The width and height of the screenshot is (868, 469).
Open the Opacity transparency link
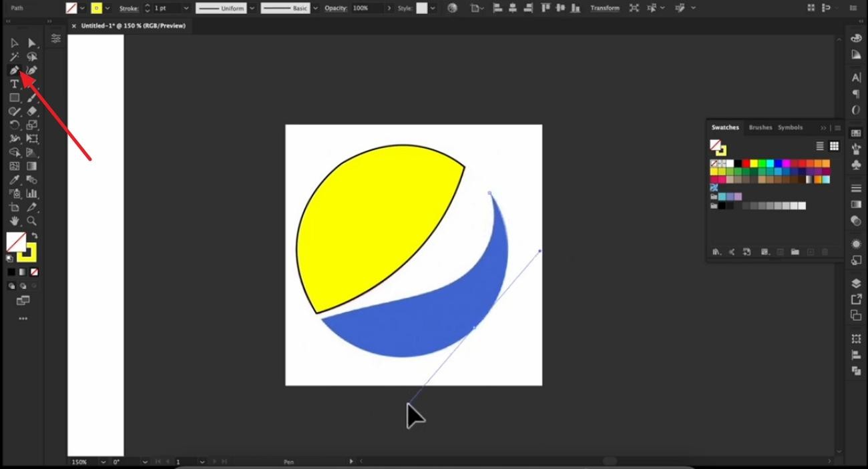[335, 8]
